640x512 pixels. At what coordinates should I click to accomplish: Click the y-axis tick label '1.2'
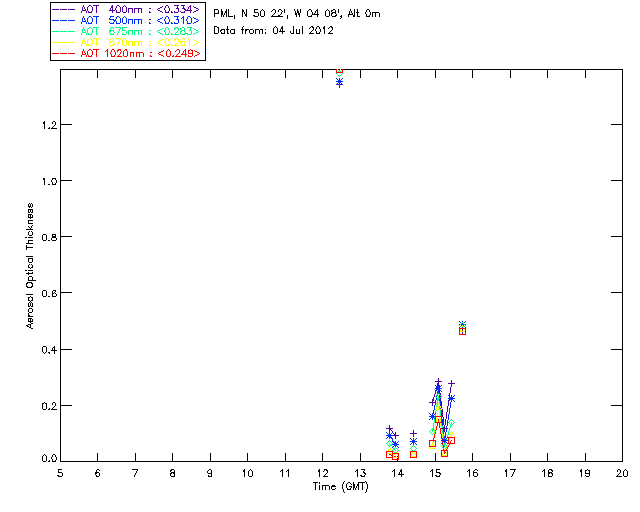(x=49, y=125)
